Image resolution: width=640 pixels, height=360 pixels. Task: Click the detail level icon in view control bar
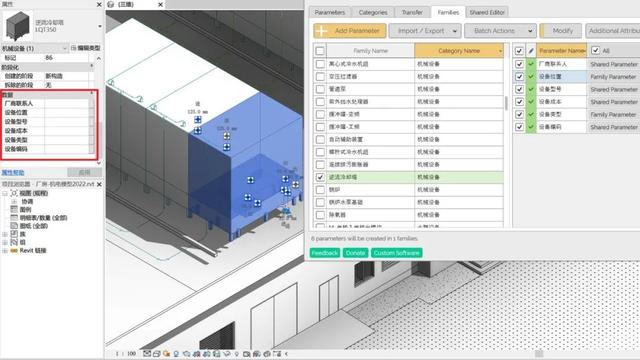(x=147, y=354)
